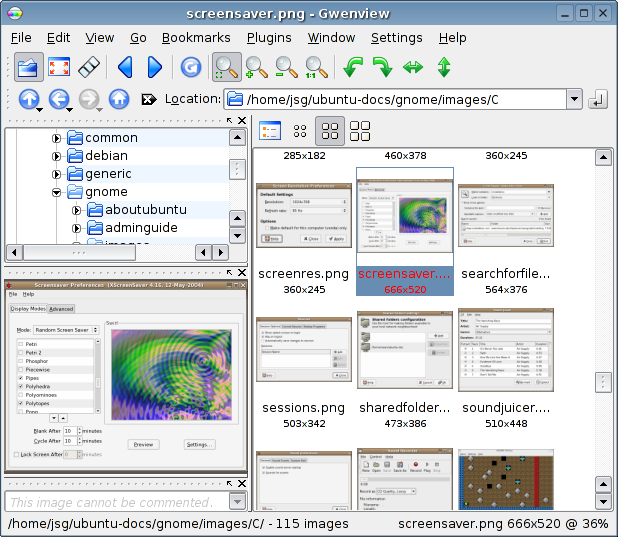This screenshot has width=618, height=537.
Task: Rotate image left with green arrow
Action: pyautogui.click(x=352, y=67)
